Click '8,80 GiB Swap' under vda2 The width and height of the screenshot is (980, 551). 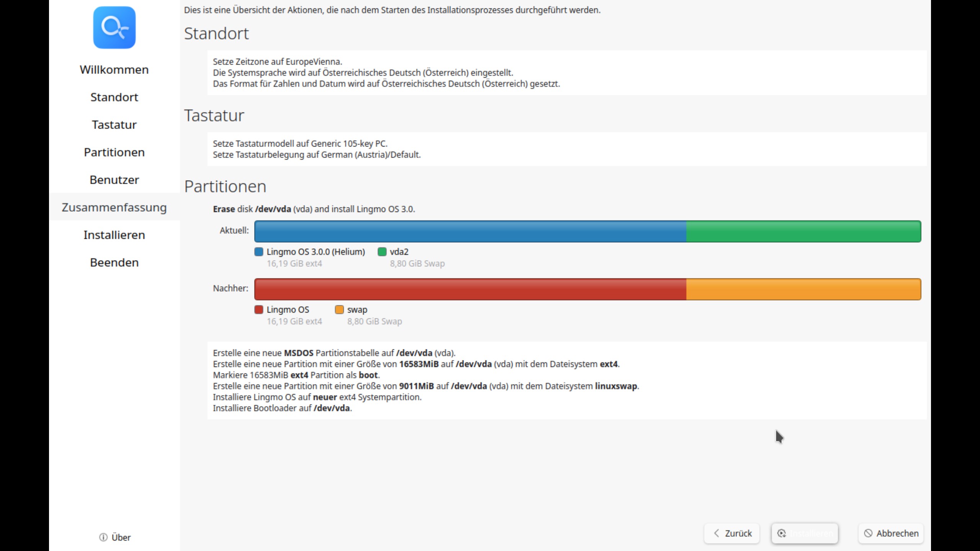tap(417, 264)
